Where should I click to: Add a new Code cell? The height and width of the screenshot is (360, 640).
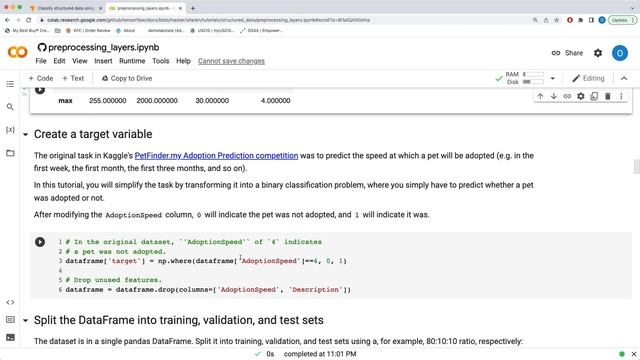pyautogui.click(x=41, y=78)
